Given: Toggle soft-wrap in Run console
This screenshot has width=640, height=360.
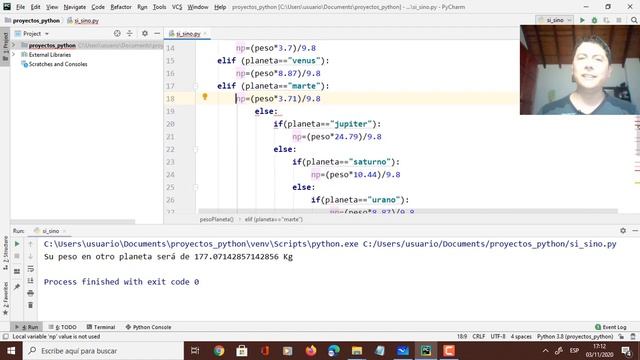Looking at the screenshot, I should 31,269.
